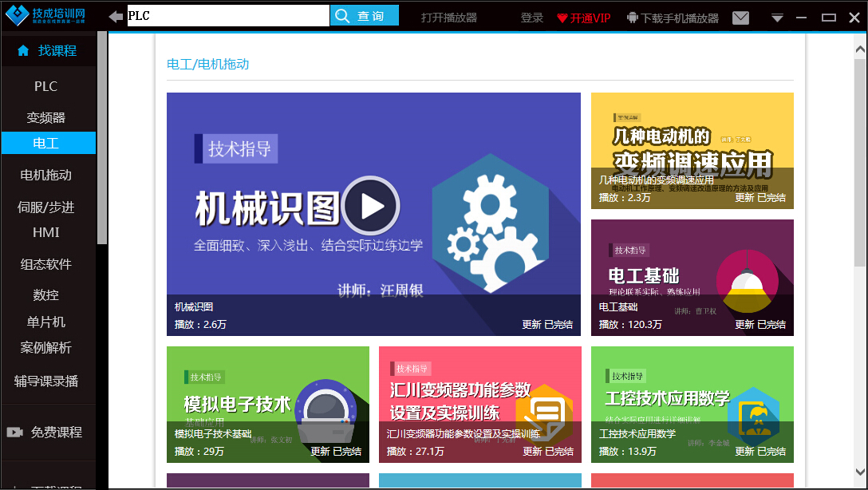
Task: Click the red heart 开通VIP icon
Action: pos(562,18)
